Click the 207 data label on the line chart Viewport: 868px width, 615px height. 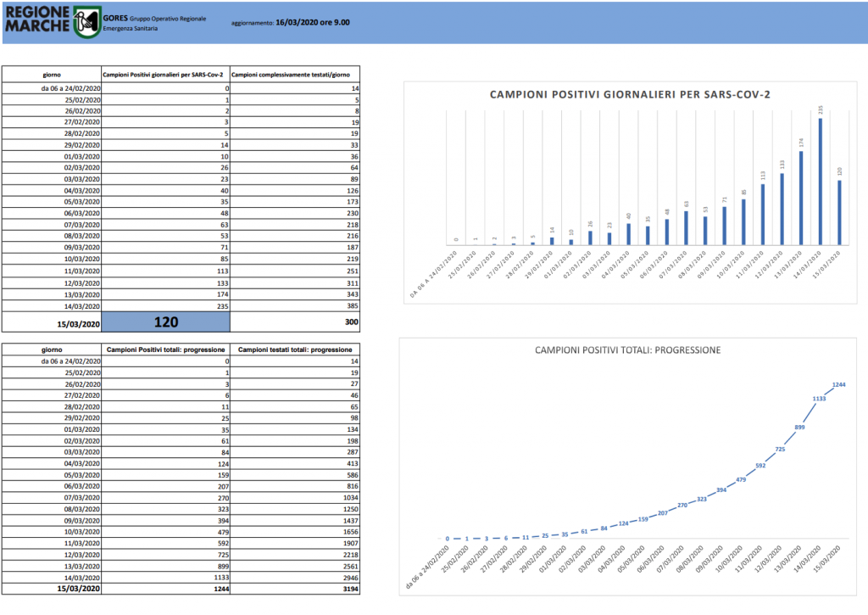(663, 513)
